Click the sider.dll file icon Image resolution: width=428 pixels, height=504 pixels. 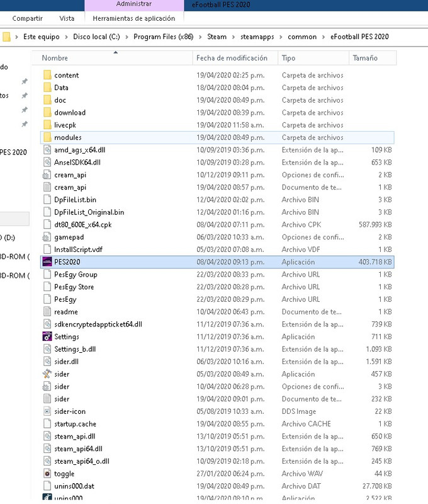click(47, 361)
